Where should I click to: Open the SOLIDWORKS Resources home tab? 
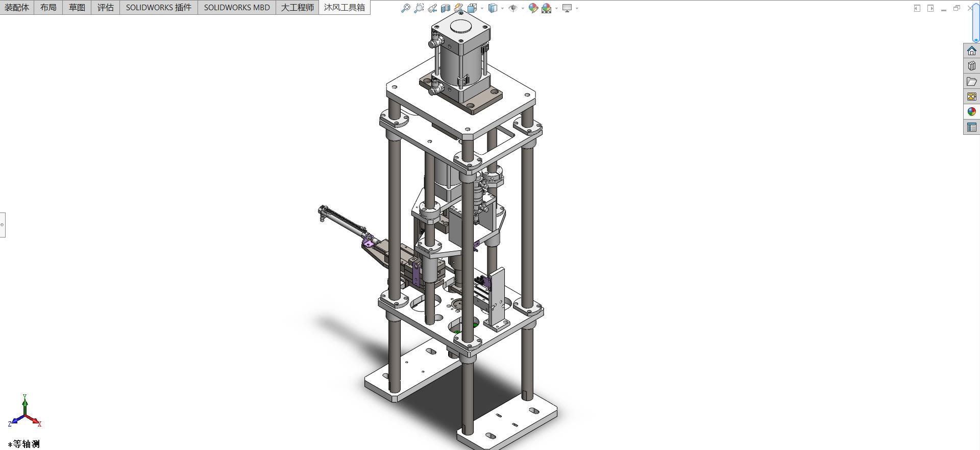pyautogui.click(x=972, y=51)
